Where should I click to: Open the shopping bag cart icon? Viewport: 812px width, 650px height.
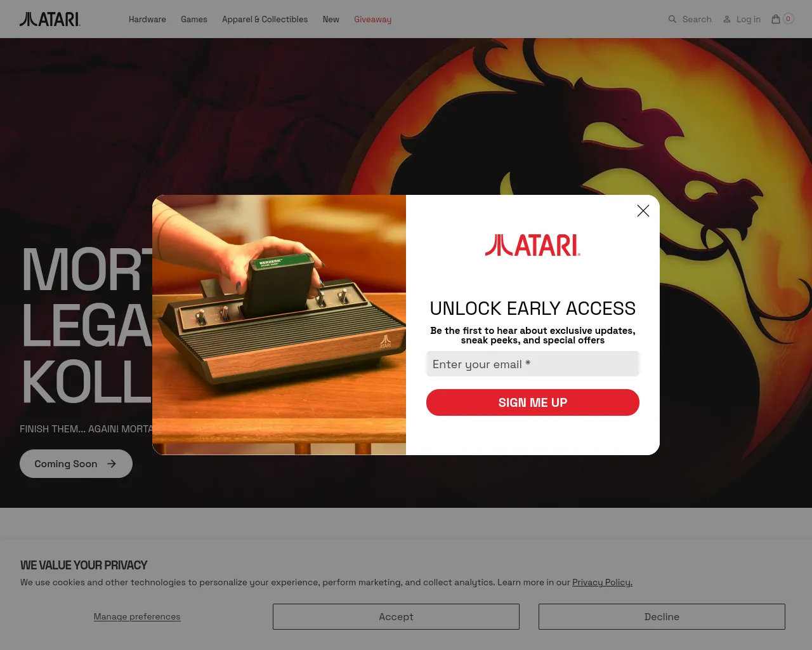pos(775,19)
